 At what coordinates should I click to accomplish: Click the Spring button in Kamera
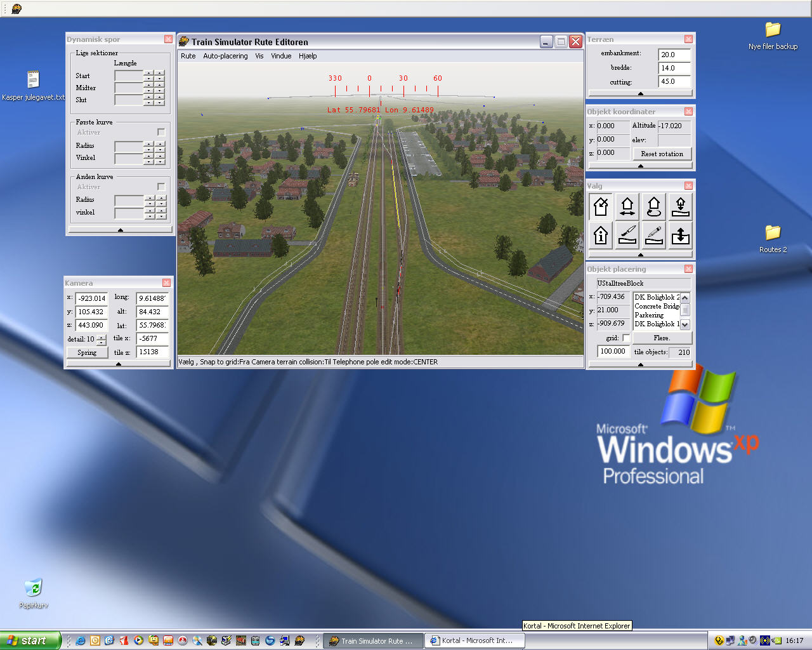click(87, 352)
